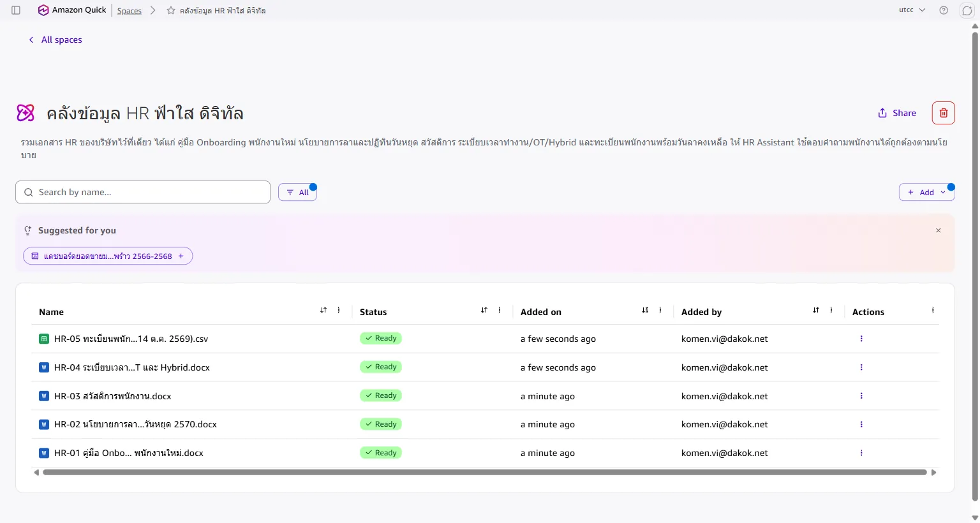Screen dimensions: 980x523
Task: Click the Amazon Quick logo
Action: (72, 10)
